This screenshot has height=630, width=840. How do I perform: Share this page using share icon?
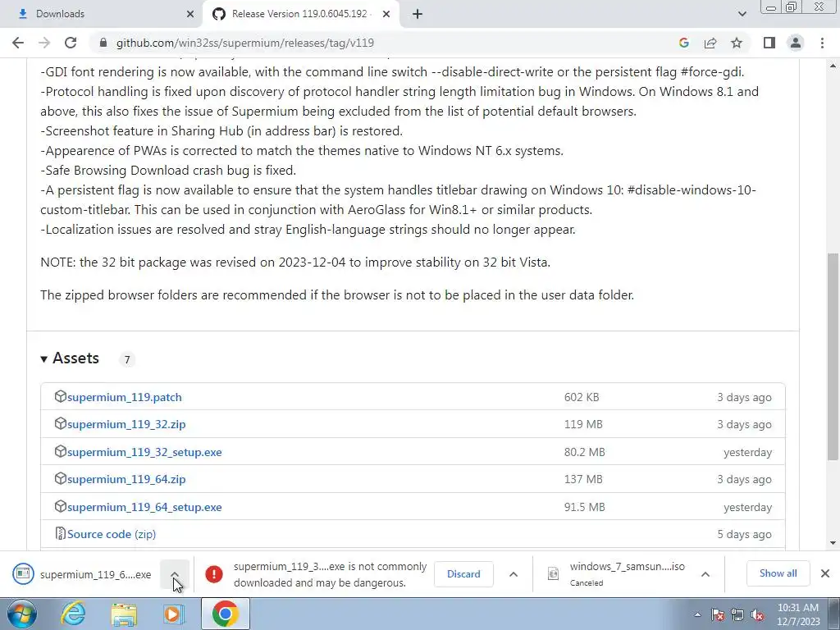point(710,43)
